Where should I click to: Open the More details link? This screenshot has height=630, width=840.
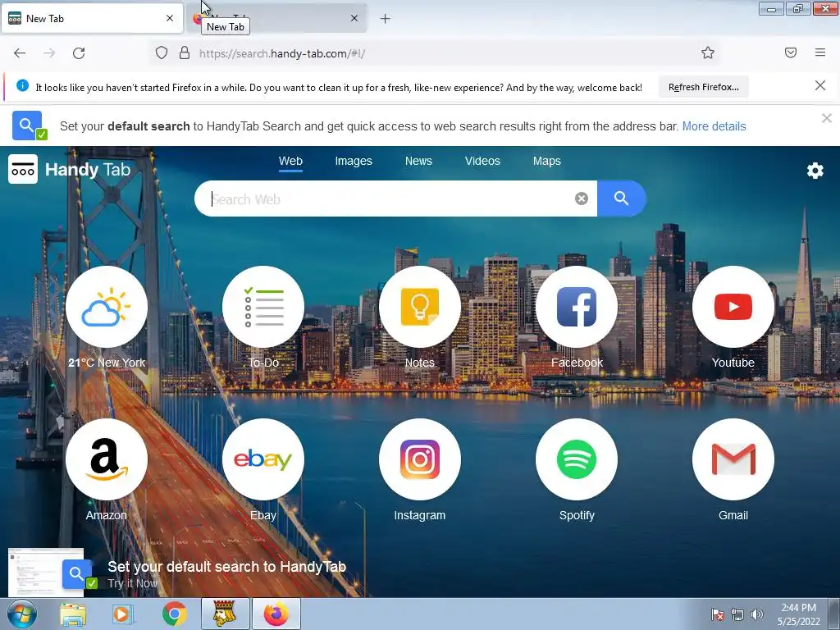tap(714, 126)
